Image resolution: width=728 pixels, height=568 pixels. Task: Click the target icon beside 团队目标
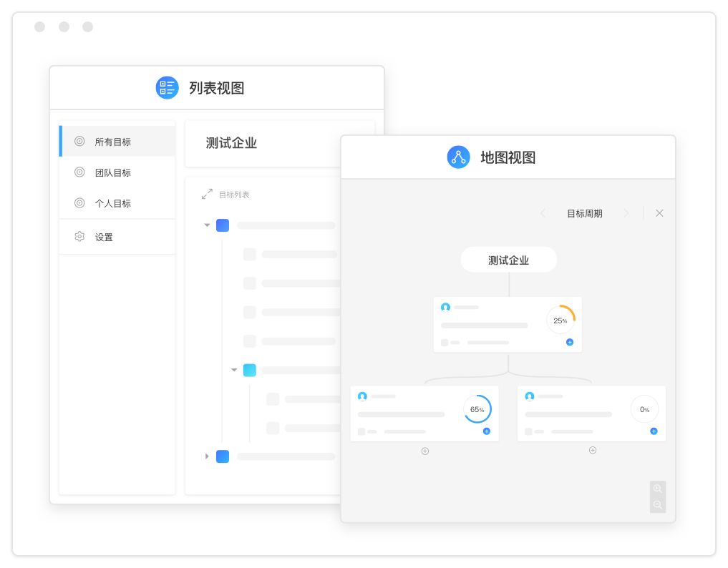(x=79, y=172)
